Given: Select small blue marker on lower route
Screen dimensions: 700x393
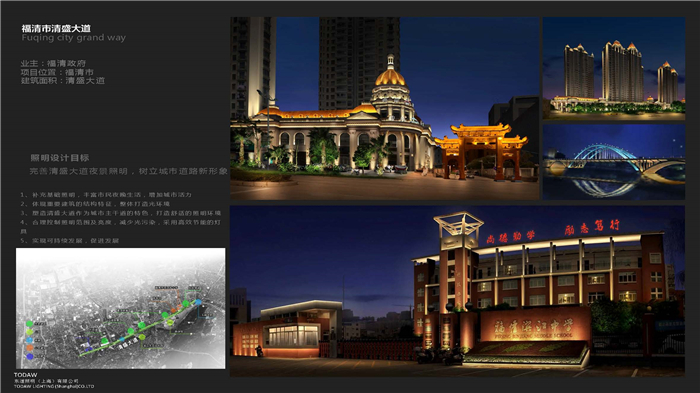Looking at the screenshot, I should pos(122,339).
